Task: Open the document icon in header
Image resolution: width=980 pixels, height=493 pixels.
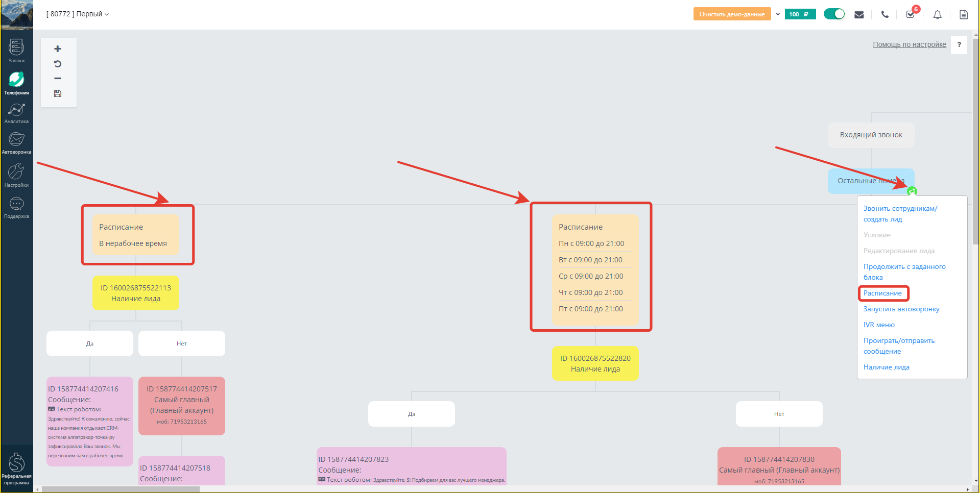Action: coord(964,14)
